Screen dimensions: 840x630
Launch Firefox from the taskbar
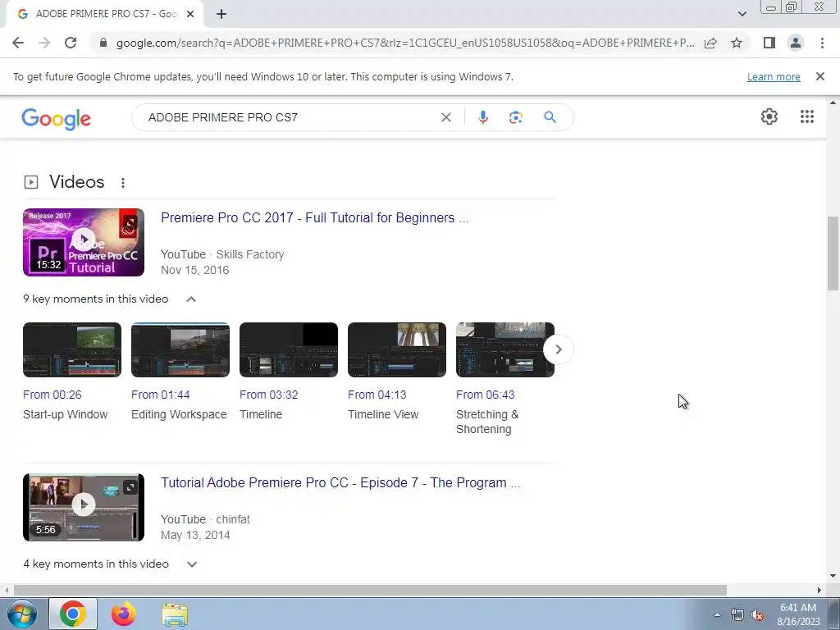124,614
